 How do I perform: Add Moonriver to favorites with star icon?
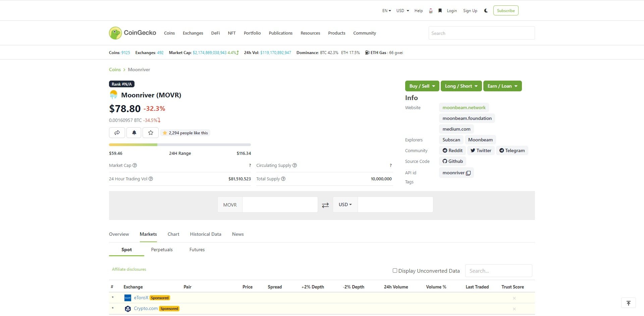[151, 133]
